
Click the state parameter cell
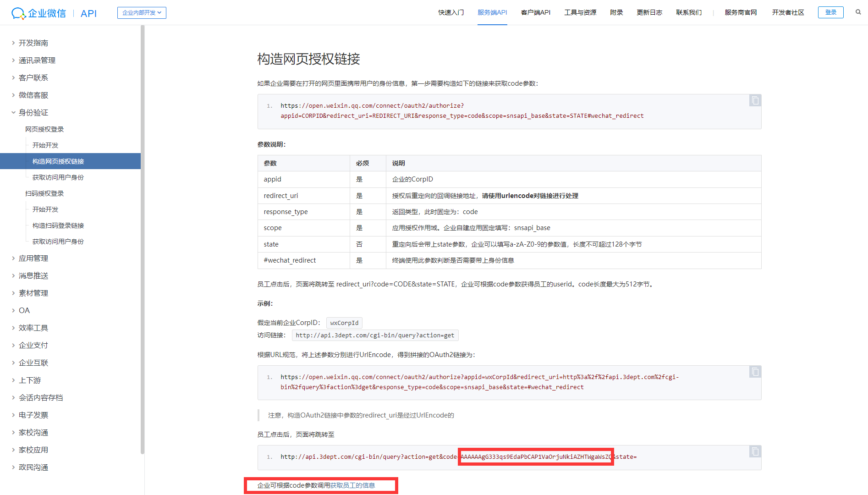[x=304, y=244]
